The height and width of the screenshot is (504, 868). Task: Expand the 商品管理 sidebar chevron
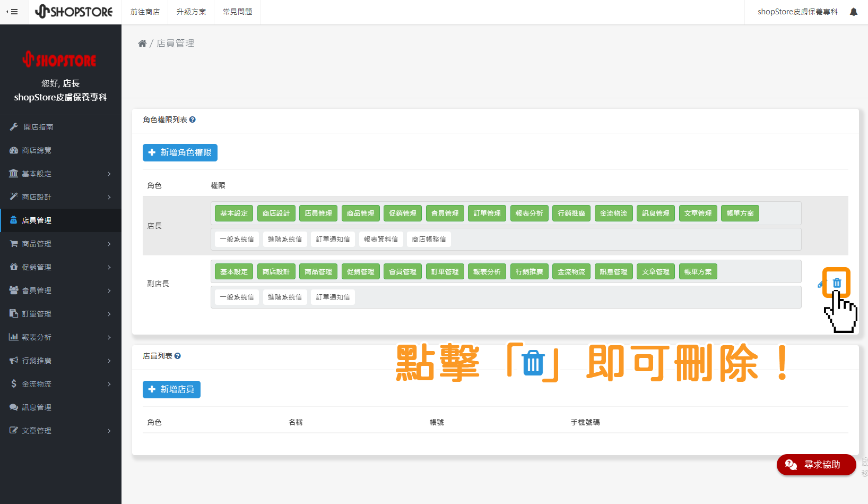pos(109,244)
